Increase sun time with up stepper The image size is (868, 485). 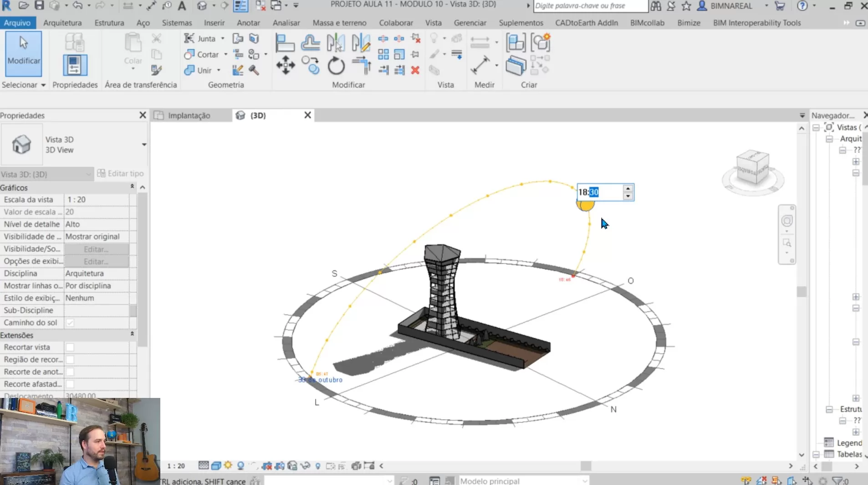(628, 188)
